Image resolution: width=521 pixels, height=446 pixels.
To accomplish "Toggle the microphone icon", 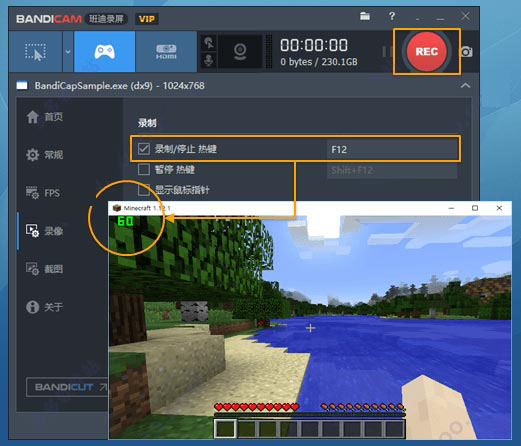I will [209, 60].
